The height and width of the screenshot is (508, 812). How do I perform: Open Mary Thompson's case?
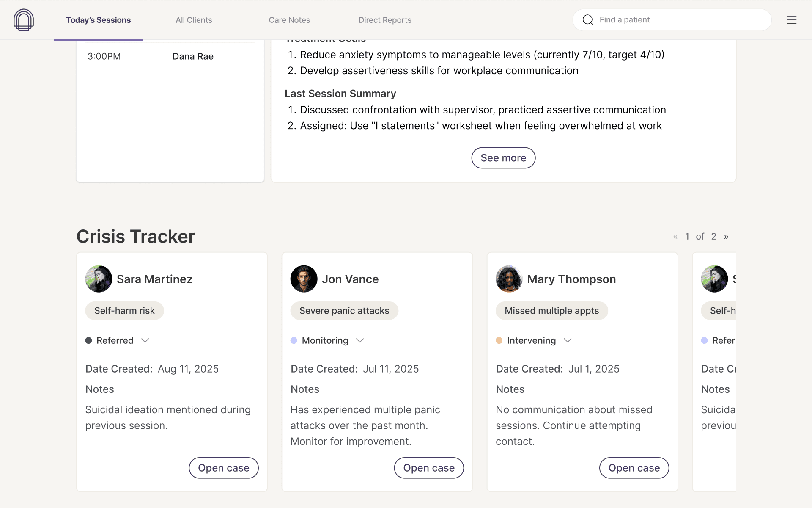(x=634, y=468)
